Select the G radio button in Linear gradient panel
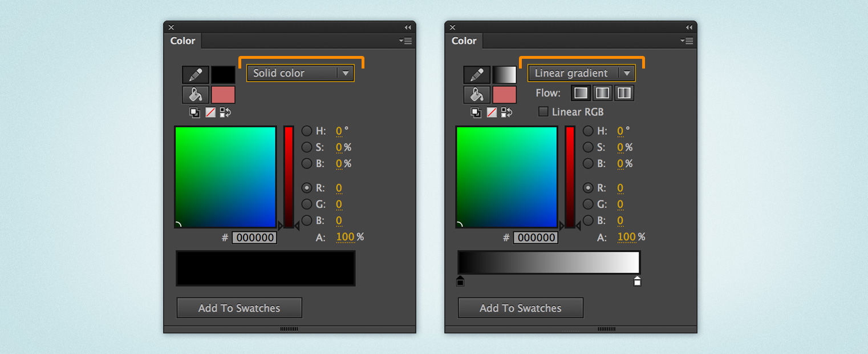This screenshot has height=354, width=868. tap(588, 204)
